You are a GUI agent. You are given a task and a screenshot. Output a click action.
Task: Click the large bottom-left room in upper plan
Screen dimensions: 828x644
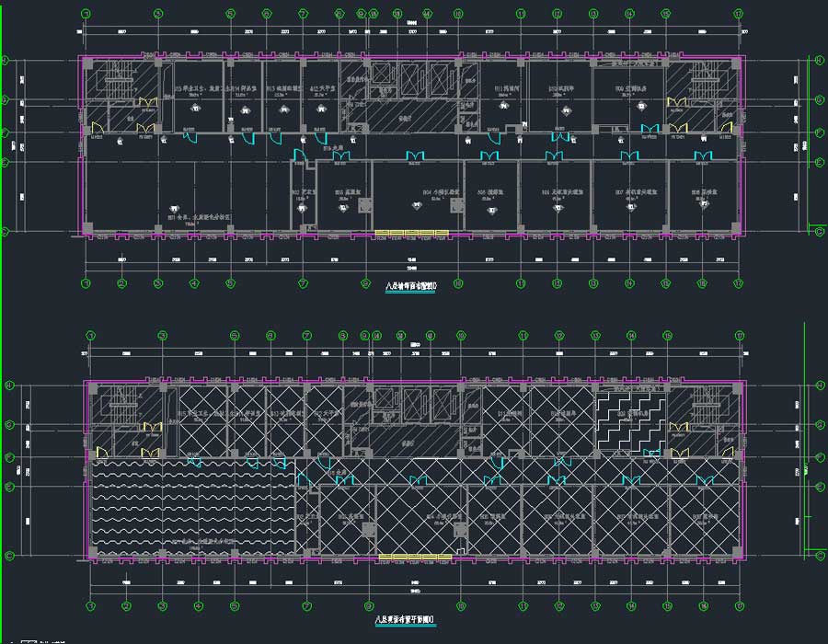[184, 198]
